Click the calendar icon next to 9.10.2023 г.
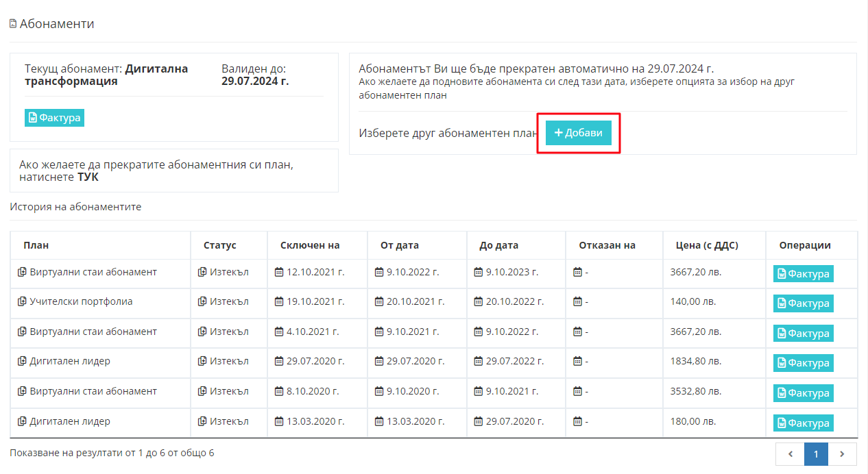The height and width of the screenshot is (474, 868). pyautogui.click(x=479, y=272)
